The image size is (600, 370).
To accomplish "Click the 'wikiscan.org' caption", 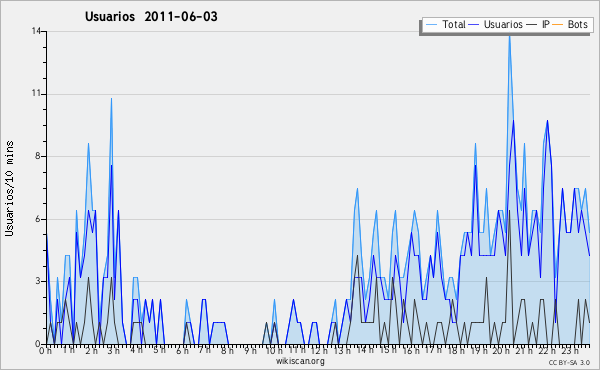I will 300,361.
